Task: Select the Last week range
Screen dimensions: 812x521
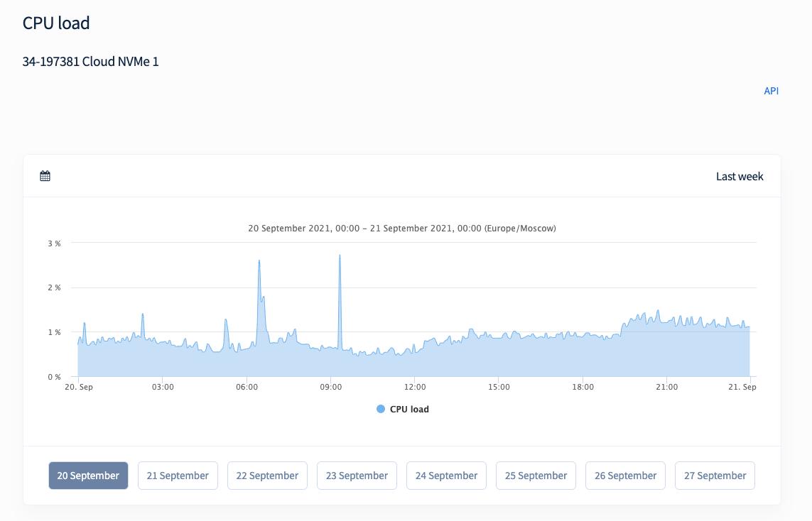Action: [740, 177]
